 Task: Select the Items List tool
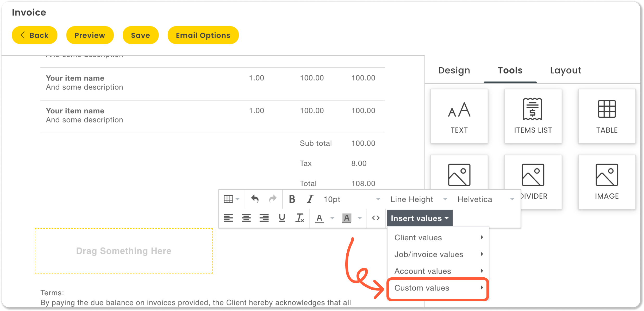click(x=533, y=116)
